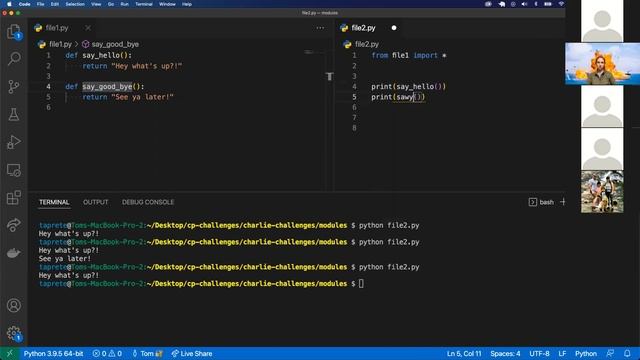Open the Manage settings gear
The height and width of the screenshot is (360, 640).
(x=14, y=333)
